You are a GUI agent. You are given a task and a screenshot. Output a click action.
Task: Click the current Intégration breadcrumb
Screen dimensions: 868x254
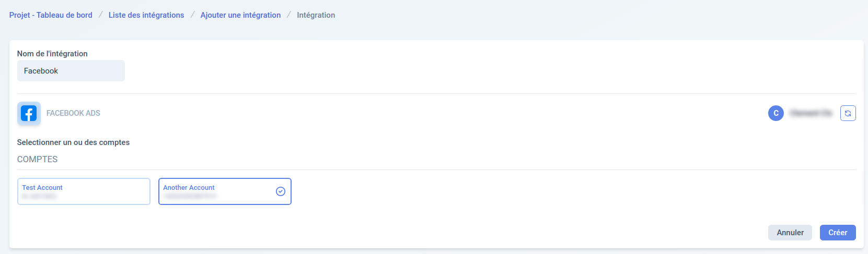(316, 15)
